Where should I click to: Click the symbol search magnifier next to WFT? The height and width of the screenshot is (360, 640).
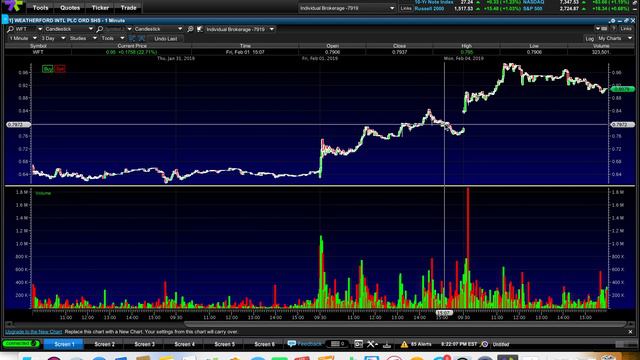[x=10, y=29]
